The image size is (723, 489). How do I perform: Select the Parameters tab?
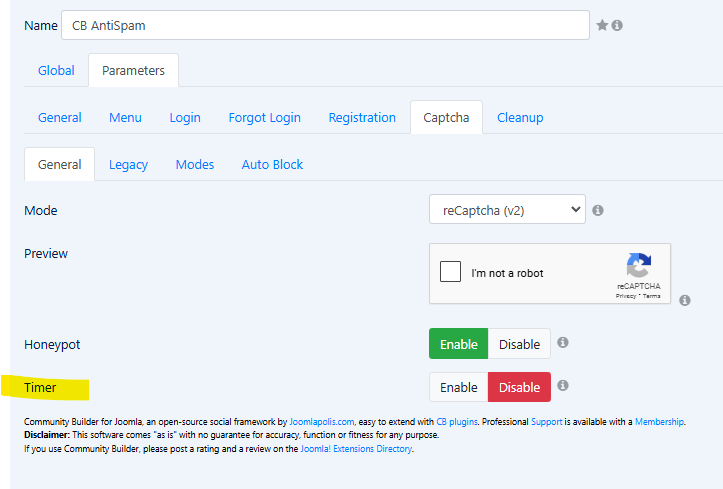(x=133, y=71)
